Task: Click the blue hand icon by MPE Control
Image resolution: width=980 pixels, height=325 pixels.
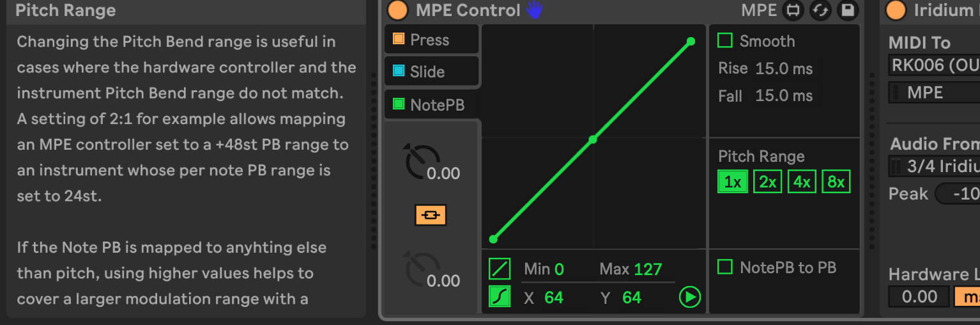Action: coord(534,10)
